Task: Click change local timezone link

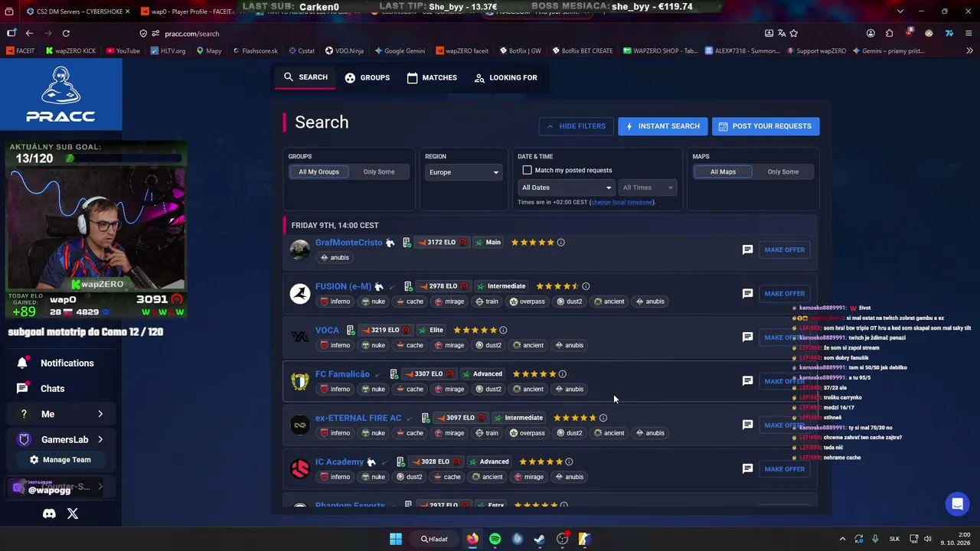Action: click(x=622, y=202)
